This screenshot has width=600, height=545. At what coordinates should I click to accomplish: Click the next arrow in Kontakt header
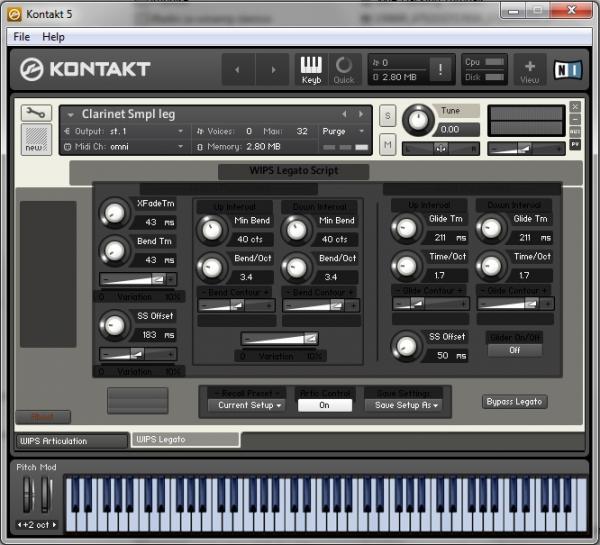[273, 69]
